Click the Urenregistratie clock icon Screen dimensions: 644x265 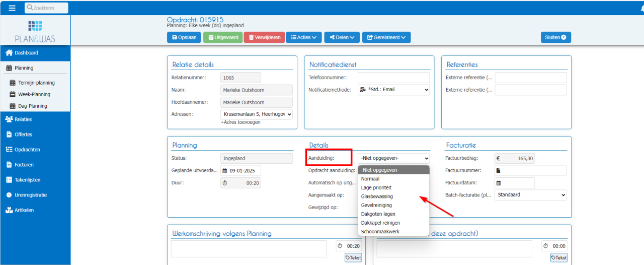pyautogui.click(x=9, y=195)
